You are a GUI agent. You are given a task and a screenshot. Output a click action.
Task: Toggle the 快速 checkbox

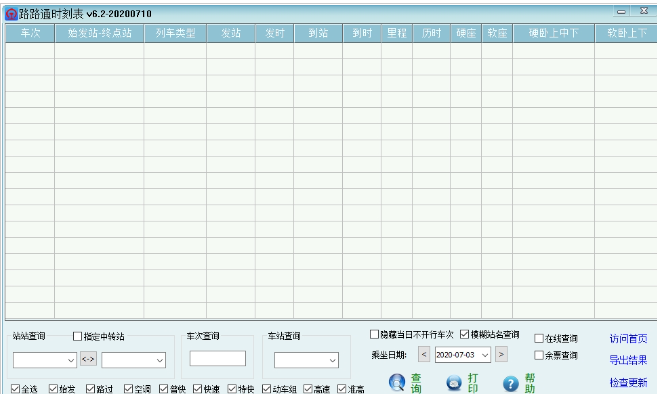pyautogui.click(x=197, y=389)
